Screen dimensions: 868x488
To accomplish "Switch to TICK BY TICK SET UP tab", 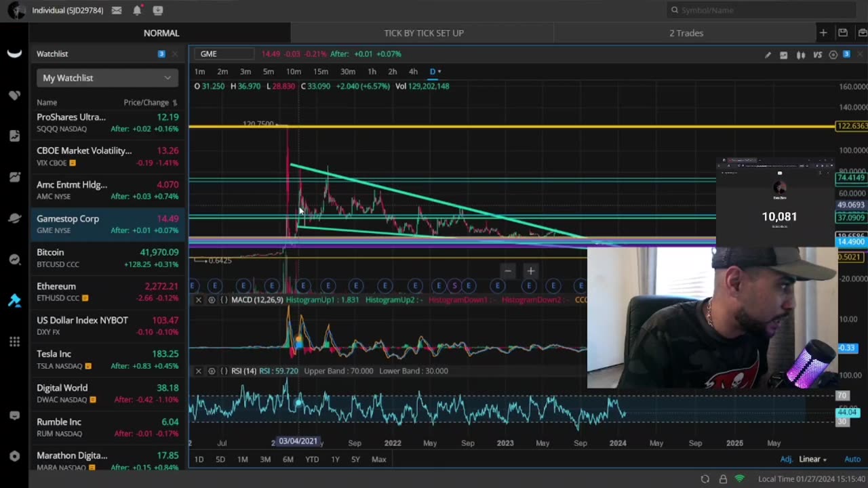I will [424, 33].
